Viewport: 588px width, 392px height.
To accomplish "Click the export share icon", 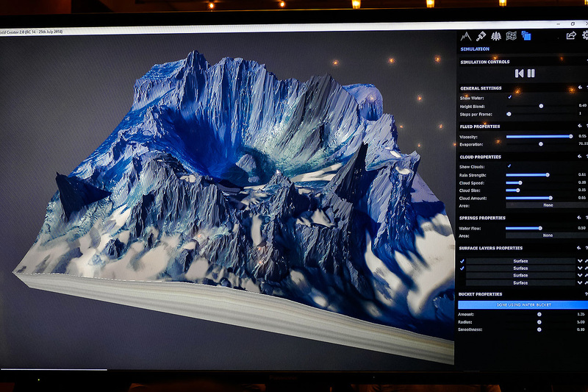I will point(571,35).
